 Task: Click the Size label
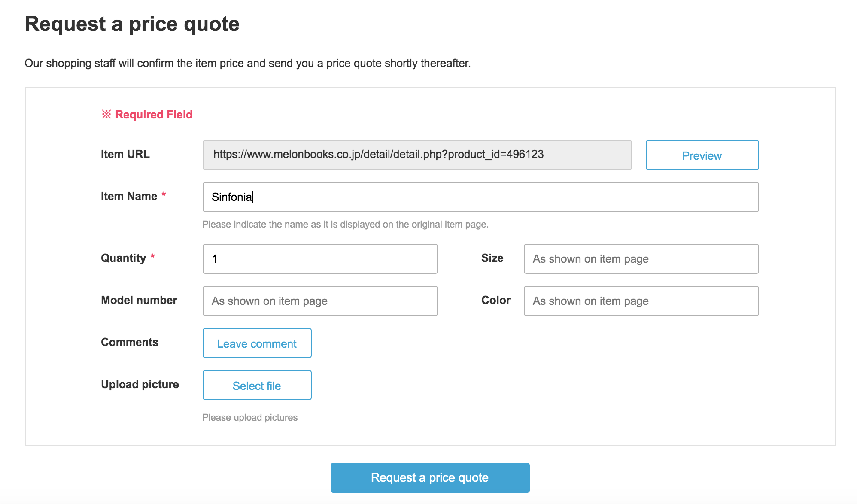point(492,258)
